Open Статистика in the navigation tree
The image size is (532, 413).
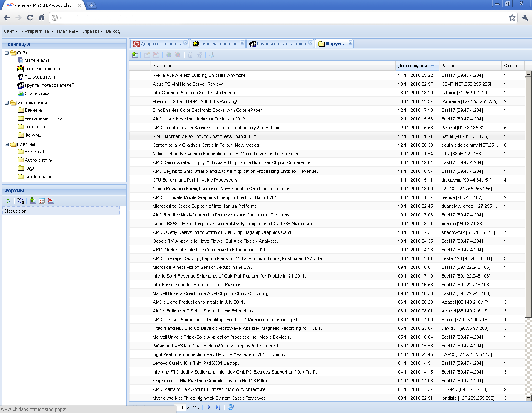37,93
